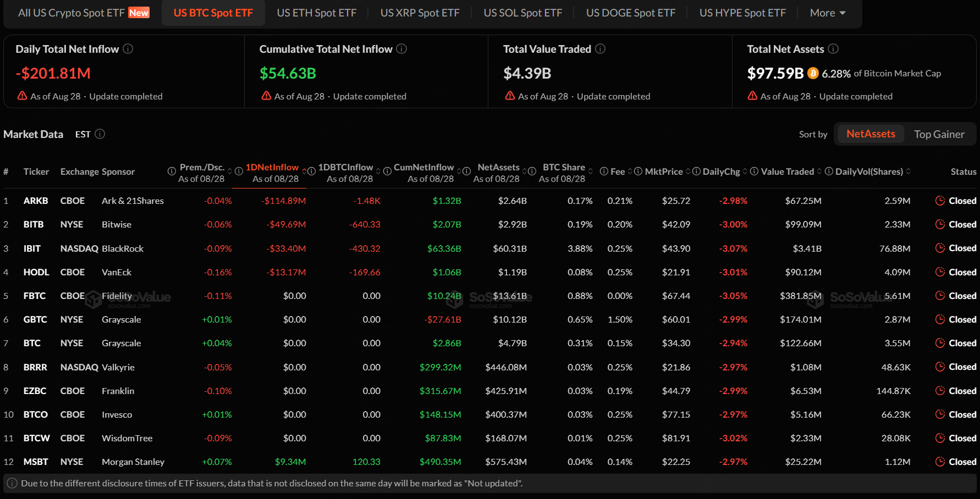This screenshot has width=980, height=499.
Task: Click info icon before NetAssets column
Action: (x=466, y=171)
